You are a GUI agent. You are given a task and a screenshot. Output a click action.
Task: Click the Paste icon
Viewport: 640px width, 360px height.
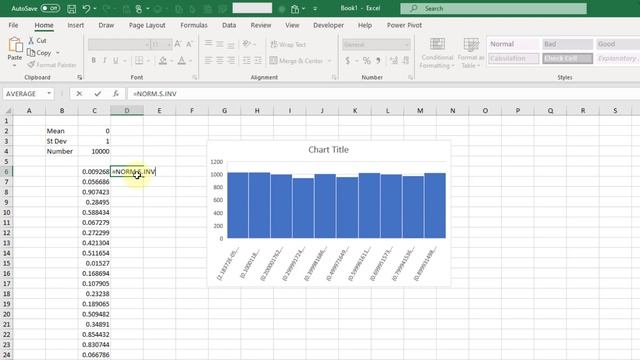[15, 44]
